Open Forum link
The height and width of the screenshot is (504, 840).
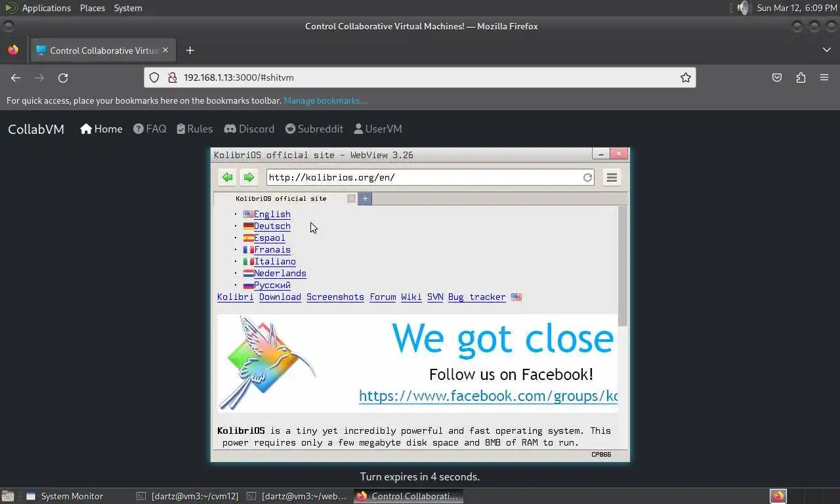[x=383, y=297]
